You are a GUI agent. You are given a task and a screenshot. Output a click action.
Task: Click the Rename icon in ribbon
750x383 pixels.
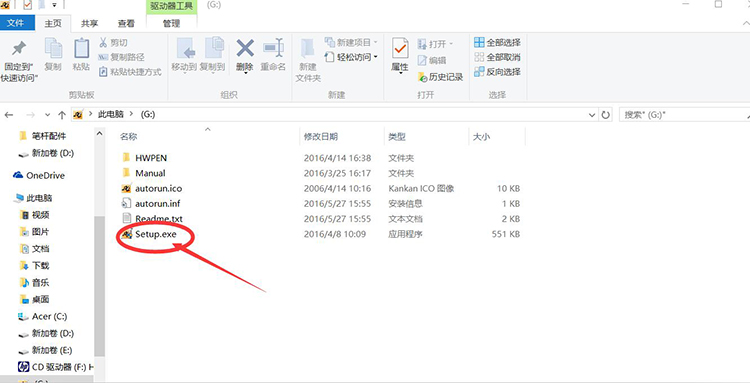tap(274, 48)
